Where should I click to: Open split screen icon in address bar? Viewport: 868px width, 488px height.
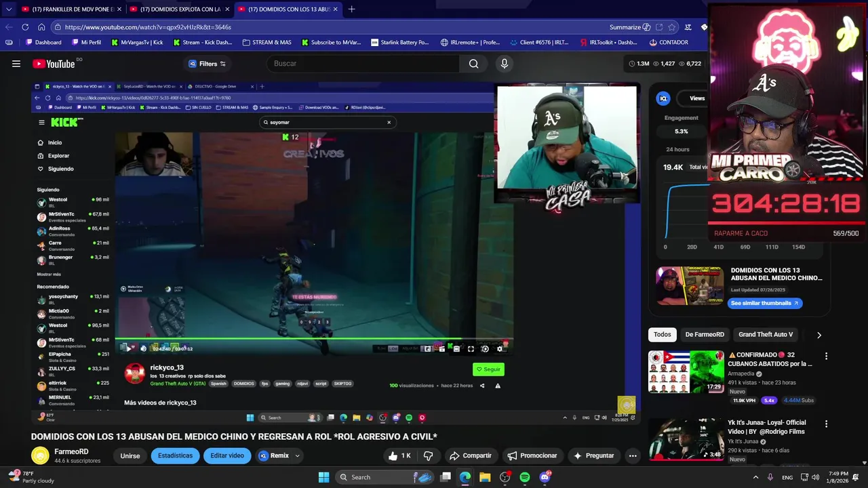[658, 27]
